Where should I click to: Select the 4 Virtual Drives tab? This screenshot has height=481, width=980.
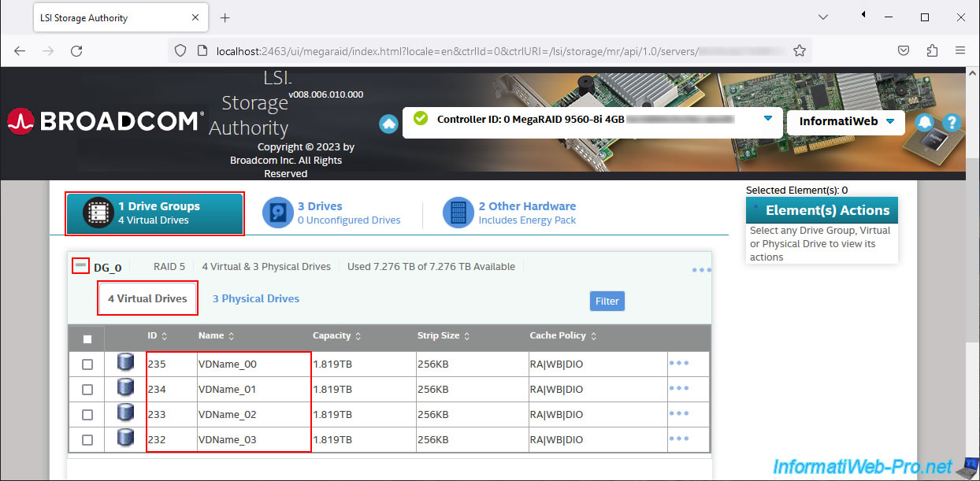coord(147,299)
